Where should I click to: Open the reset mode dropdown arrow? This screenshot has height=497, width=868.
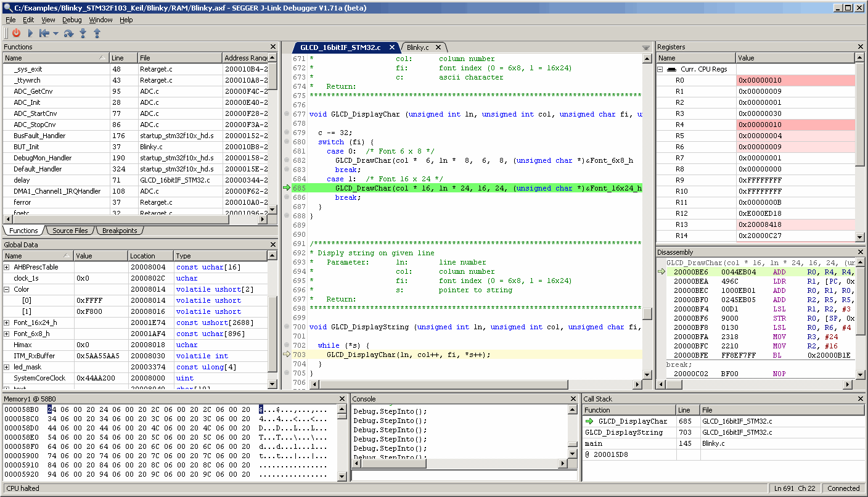tap(55, 33)
